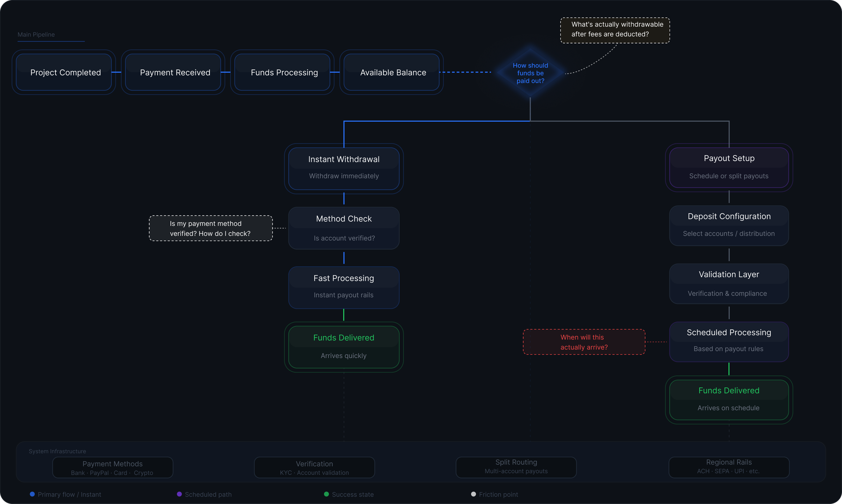Open the Payout Setup node
The image size is (842, 504).
tap(729, 168)
